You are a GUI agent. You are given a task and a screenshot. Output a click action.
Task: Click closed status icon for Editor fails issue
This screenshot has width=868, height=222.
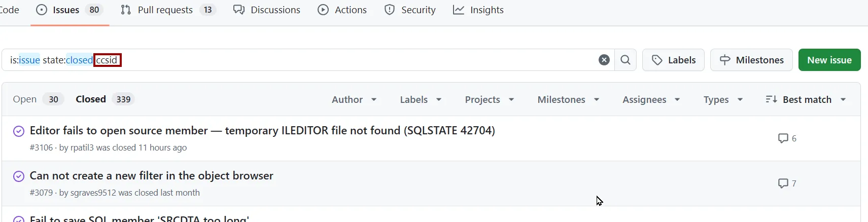[x=19, y=131]
